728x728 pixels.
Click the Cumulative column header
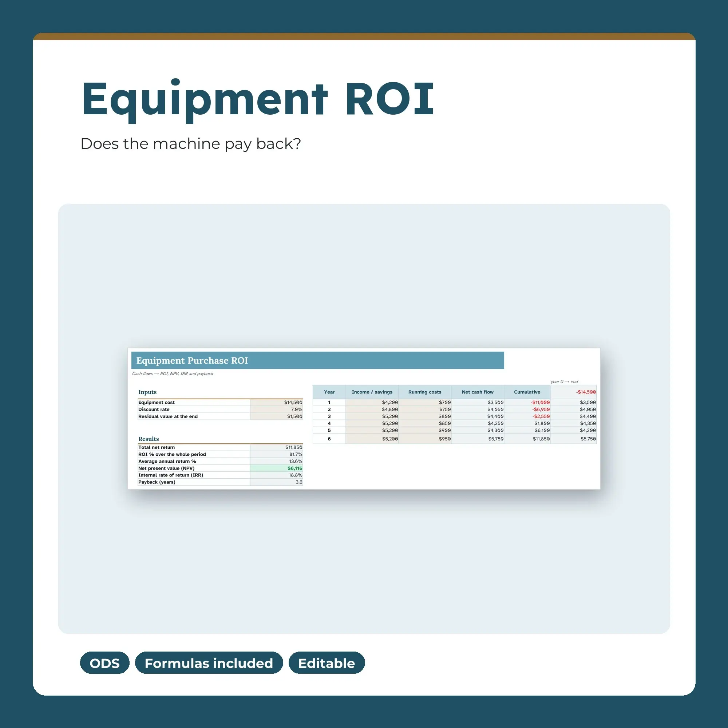click(527, 392)
